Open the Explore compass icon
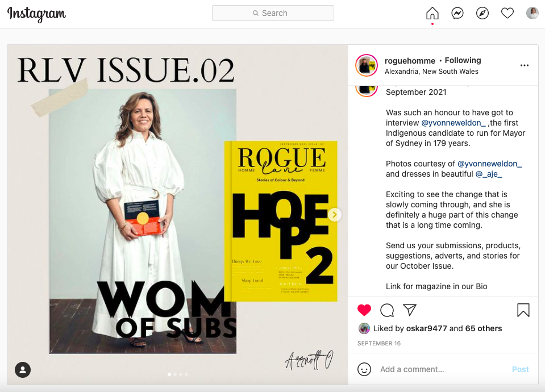This screenshot has width=545, height=392. (x=482, y=14)
